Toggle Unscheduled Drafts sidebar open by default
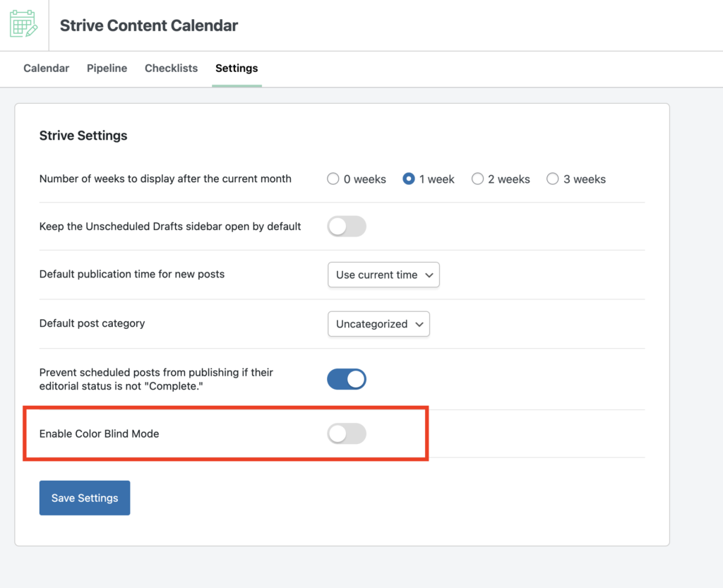Viewport: 723px width, 588px height. tap(347, 227)
